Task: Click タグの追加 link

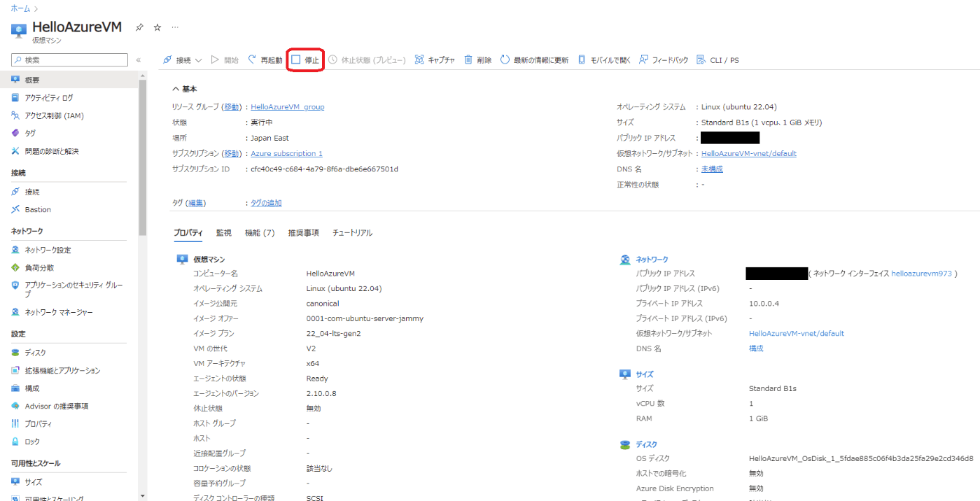Action: [266, 203]
